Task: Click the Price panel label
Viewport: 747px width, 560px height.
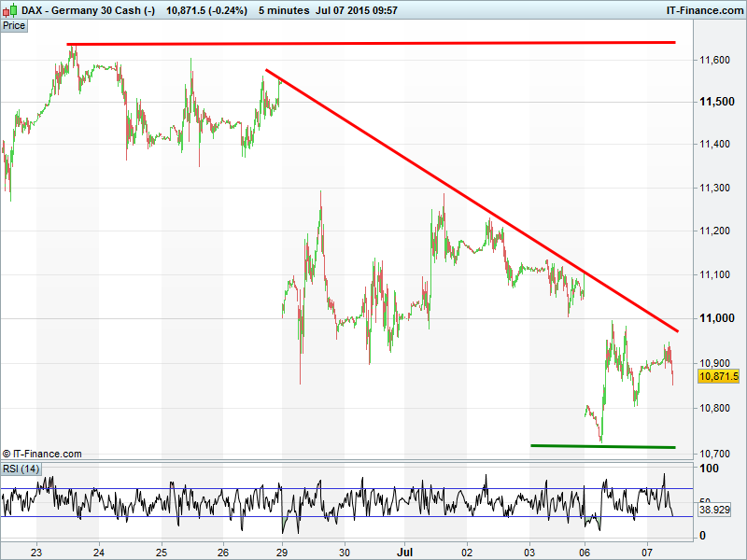Action: point(14,26)
